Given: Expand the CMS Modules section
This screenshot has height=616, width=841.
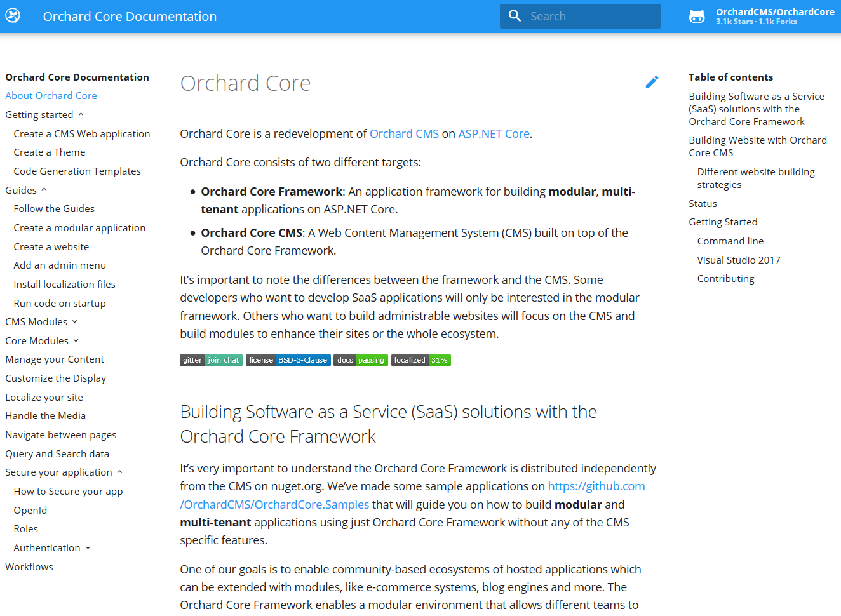Looking at the screenshot, I should [x=42, y=322].
